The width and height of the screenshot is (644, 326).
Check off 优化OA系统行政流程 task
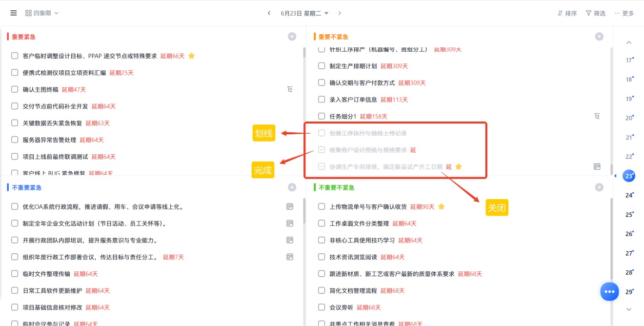pos(15,206)
